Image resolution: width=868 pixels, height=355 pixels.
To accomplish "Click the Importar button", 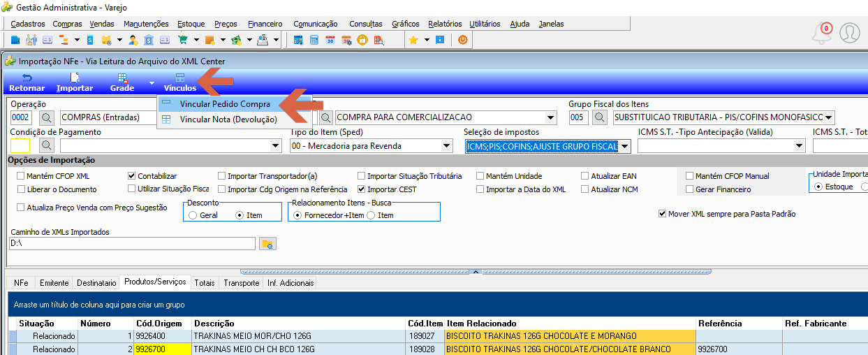I will (x=75, y=82).
